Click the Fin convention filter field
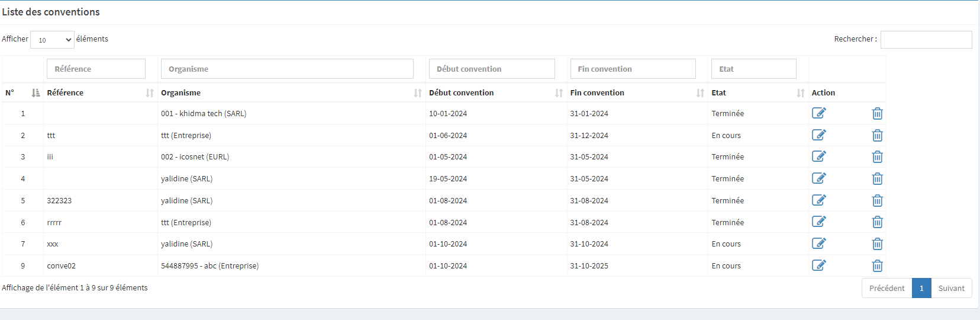This screenshot has height=320, width=980. click(x=633, y=69)
